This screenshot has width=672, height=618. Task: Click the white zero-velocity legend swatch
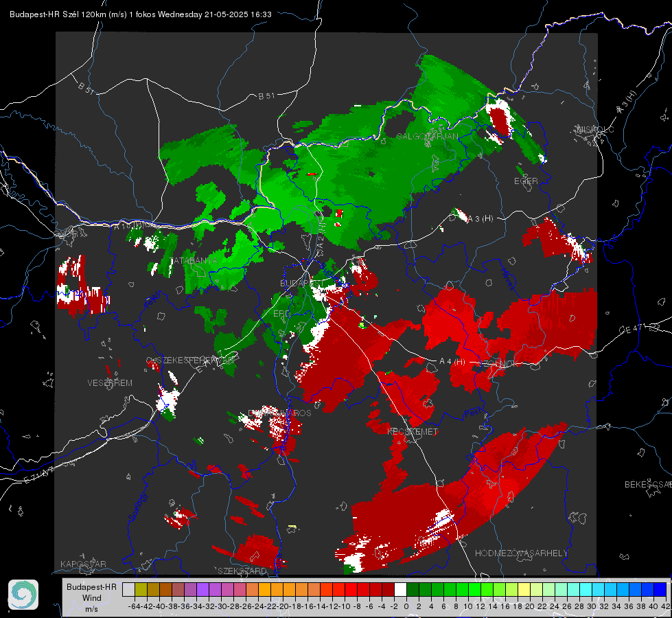point(400,589)
